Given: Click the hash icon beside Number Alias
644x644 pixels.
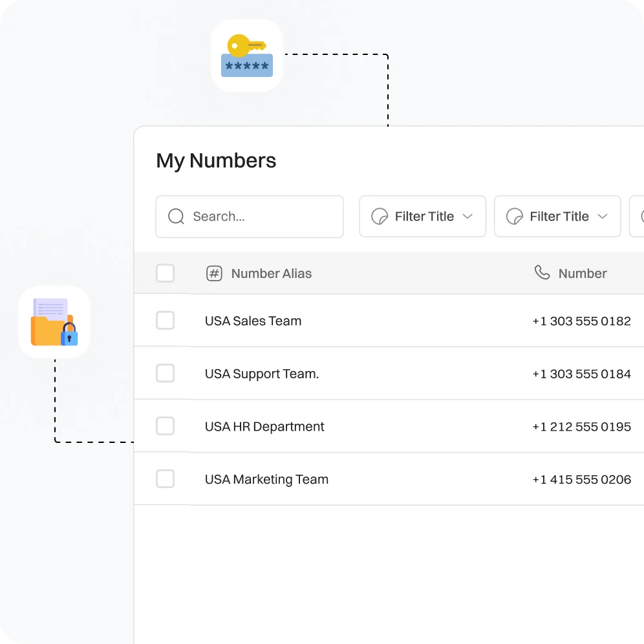Looking at the screenshot, I should pos(214,274).
